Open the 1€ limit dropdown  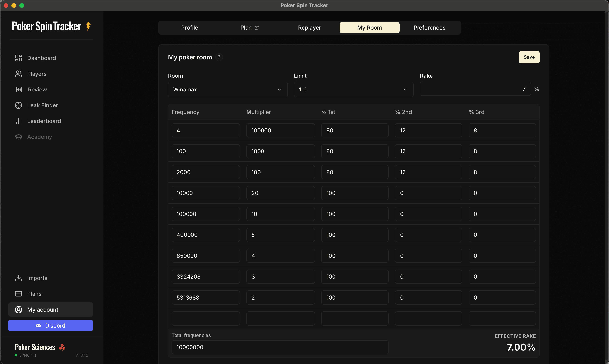[x=353, y=89]
